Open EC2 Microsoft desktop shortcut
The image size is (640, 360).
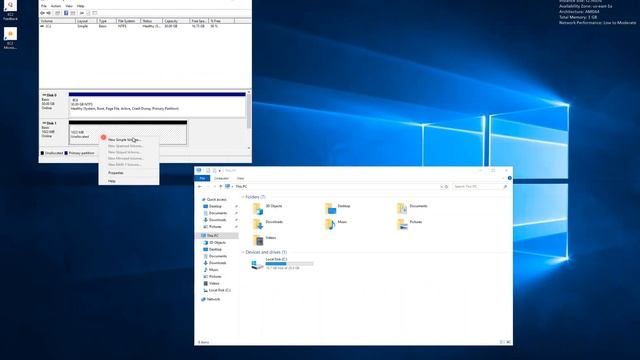[x=10, y=38]
